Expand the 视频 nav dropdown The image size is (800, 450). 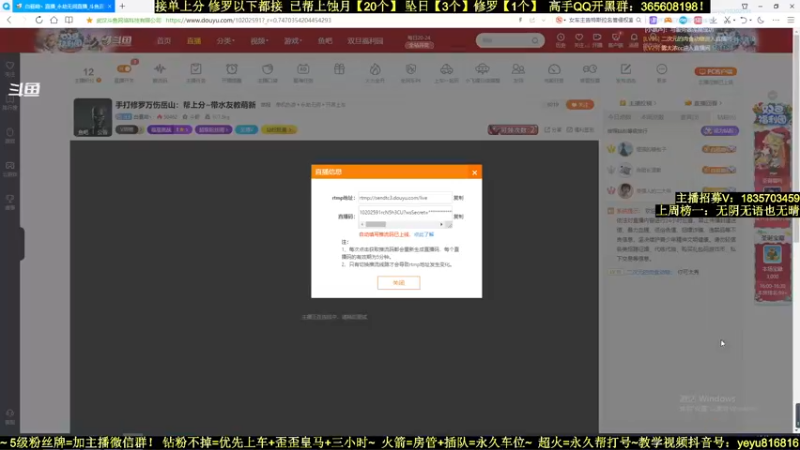coord(259,41)
